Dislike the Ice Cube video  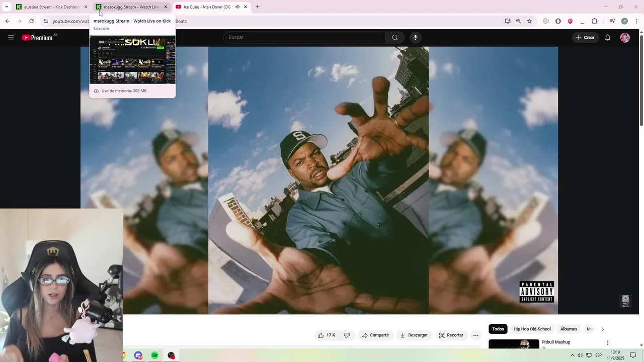pos(347,335)
